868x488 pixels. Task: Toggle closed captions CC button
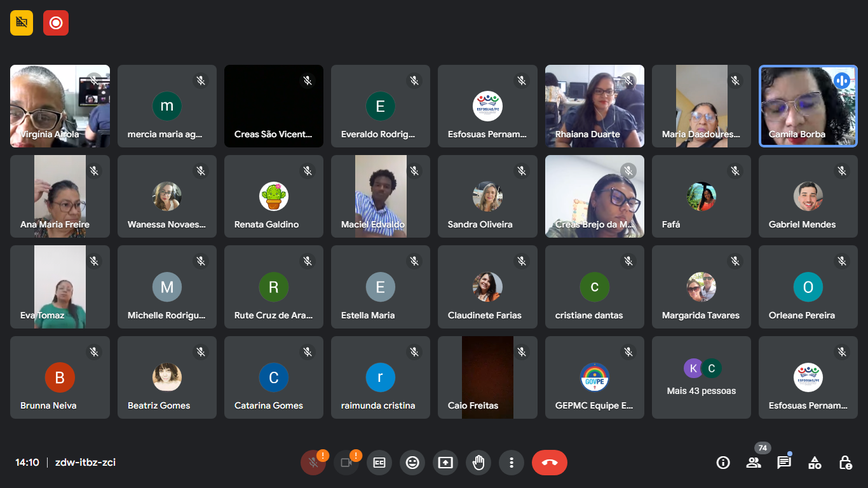379,463
